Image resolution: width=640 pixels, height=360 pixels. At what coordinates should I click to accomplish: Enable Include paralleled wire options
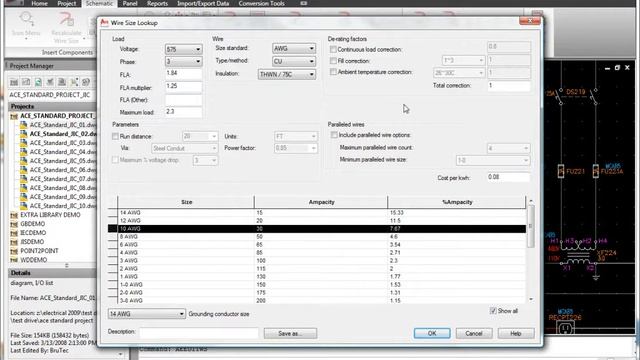pos(334,135)
